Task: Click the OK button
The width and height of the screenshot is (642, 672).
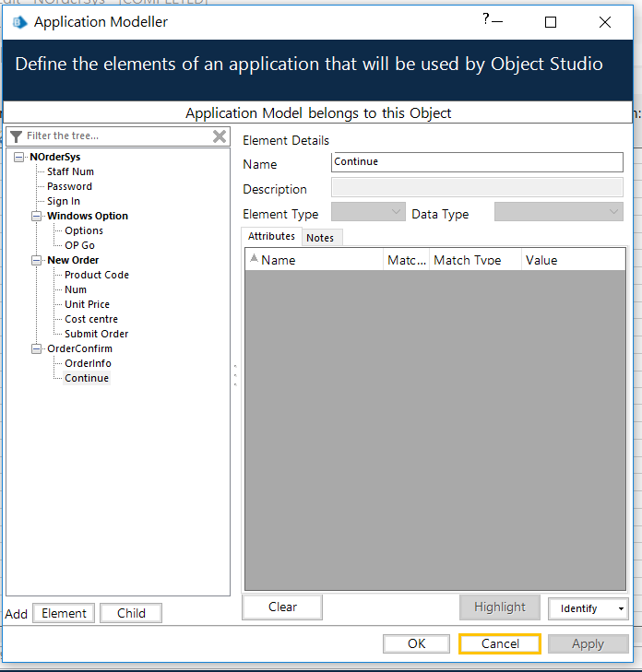Action: (416, 643)
